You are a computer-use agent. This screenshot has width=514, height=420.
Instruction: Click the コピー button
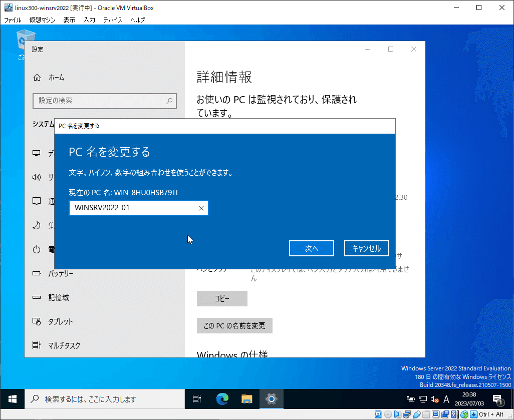(222, 298)
